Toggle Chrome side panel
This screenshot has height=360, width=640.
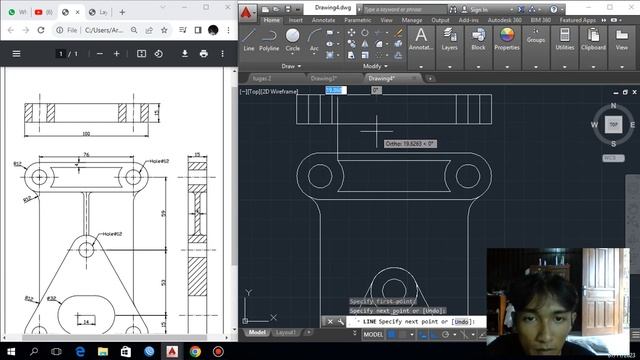click(x=198, y=30)
